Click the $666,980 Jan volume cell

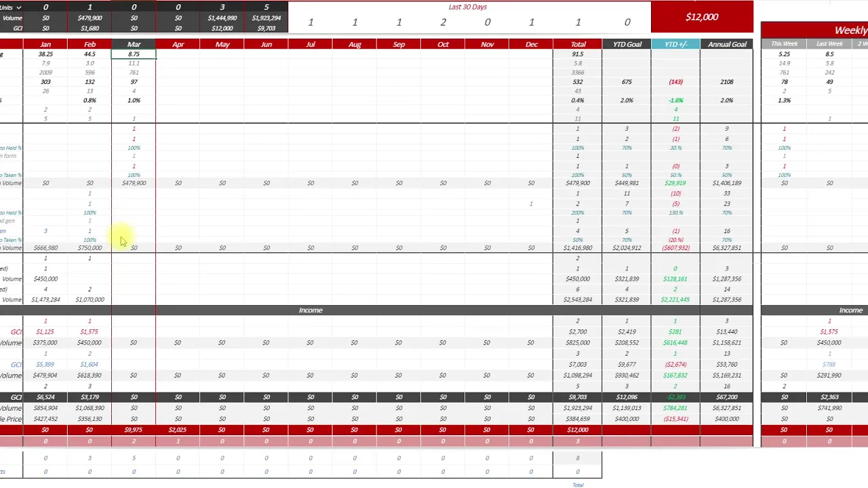[45, 248]
